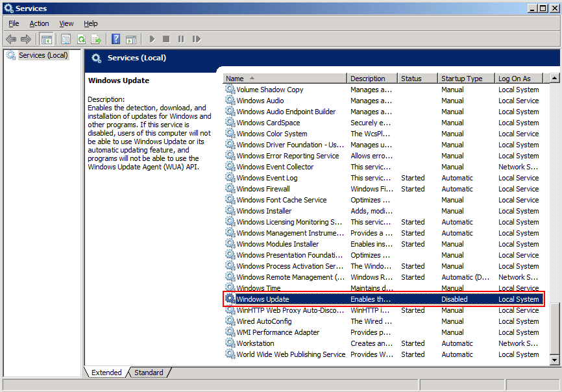
Task: Click Automatic startup type of Workstation row
Action: (457, 343)
